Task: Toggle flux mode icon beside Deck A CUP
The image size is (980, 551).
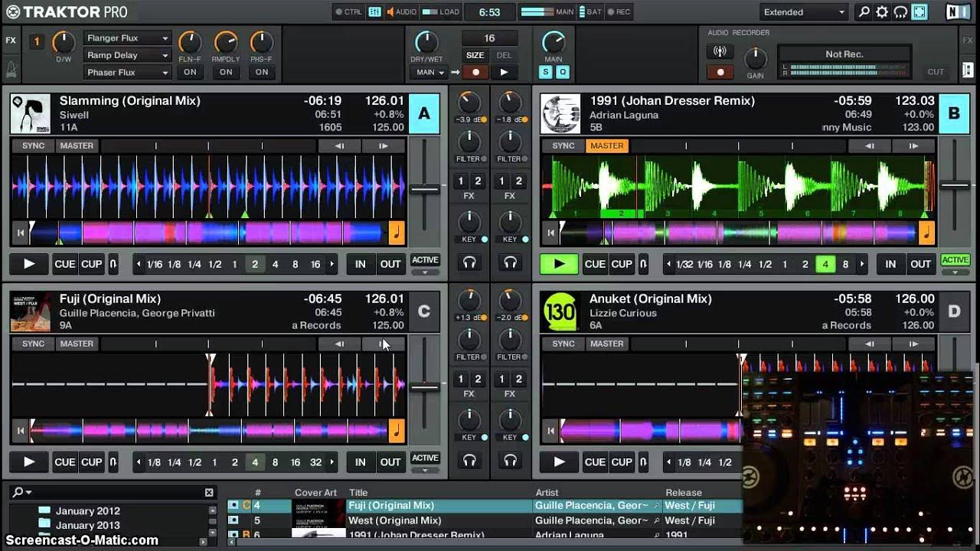Action: click(113, 264)
